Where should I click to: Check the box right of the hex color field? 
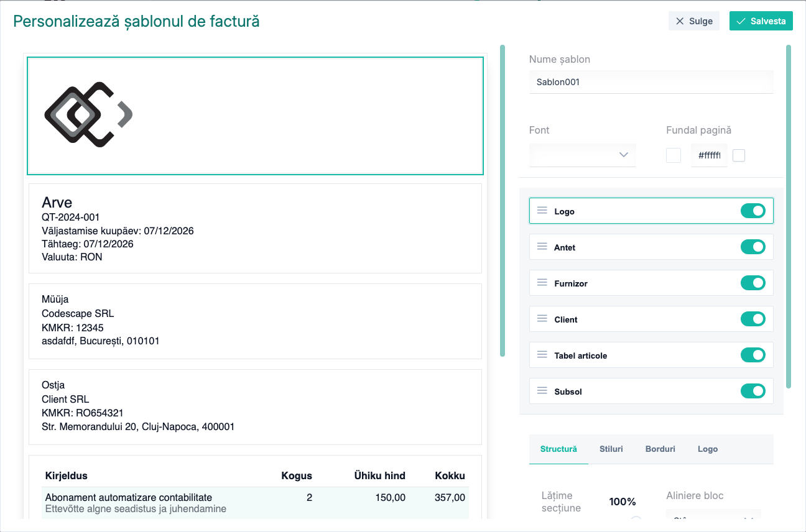tap(739, 155)
